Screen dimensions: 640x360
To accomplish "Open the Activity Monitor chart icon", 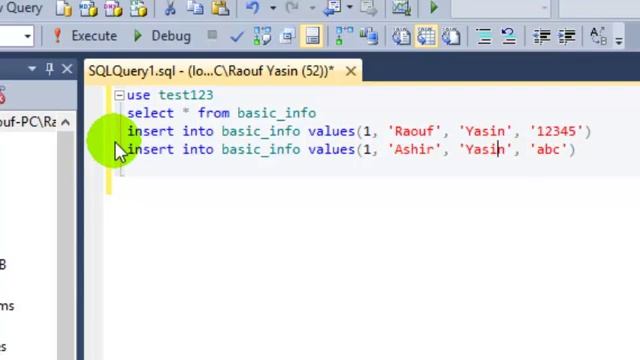I will (x=401, y=8).
